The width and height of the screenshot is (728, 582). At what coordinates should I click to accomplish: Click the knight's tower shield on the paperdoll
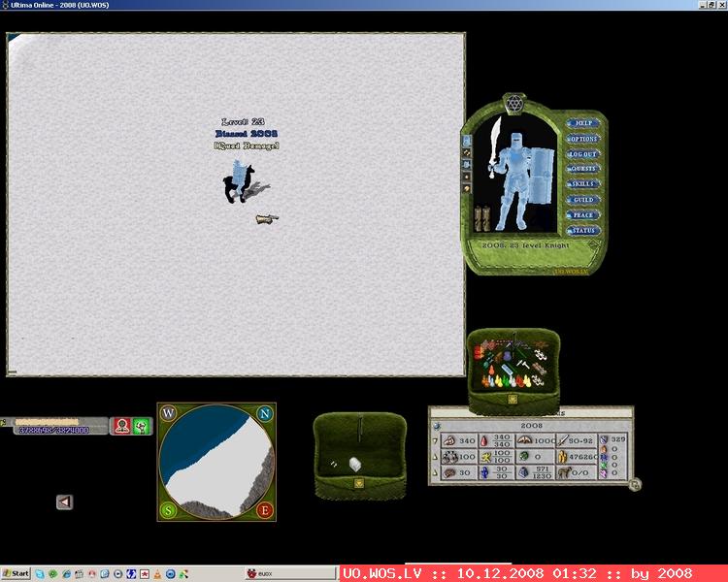coord(542,175)
